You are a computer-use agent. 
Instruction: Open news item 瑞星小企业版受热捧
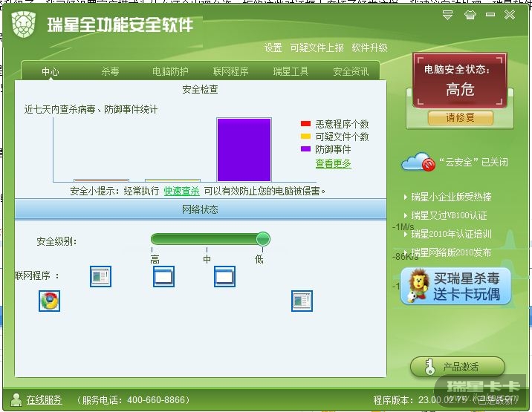point(451,197)
